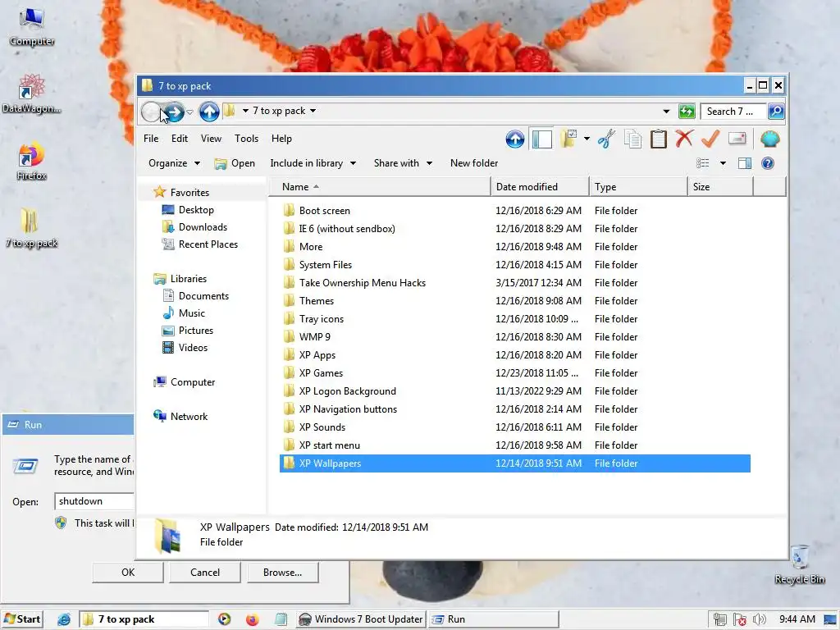Image resolution: width=840 pixels, height=630 pixels.
Task: Click the Folder Options toolbar icon
Action: (569, 139)
